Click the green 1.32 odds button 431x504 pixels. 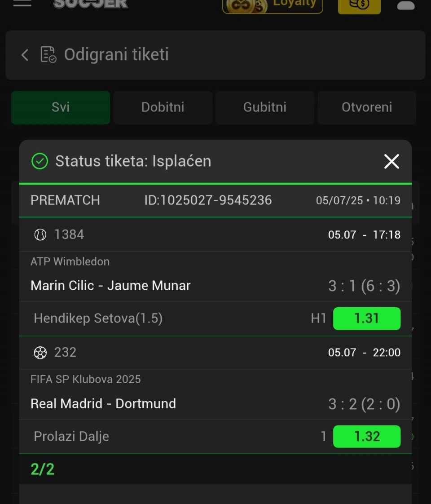(367, 437)
